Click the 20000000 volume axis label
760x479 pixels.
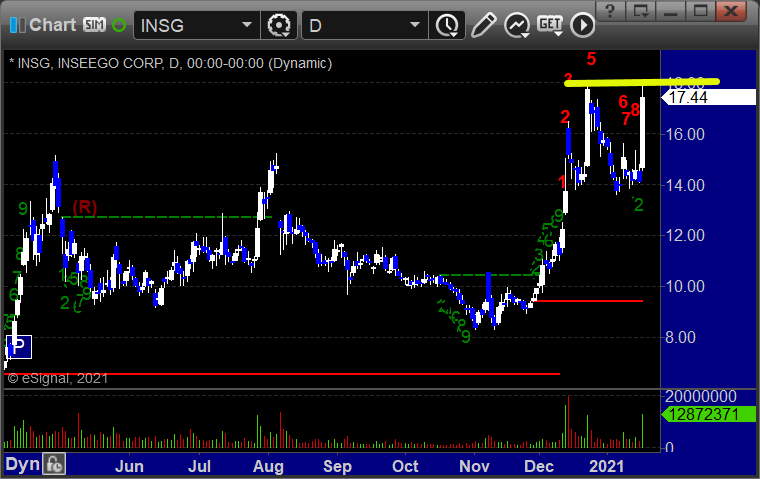pyautogui.click(x=701, y=397)
